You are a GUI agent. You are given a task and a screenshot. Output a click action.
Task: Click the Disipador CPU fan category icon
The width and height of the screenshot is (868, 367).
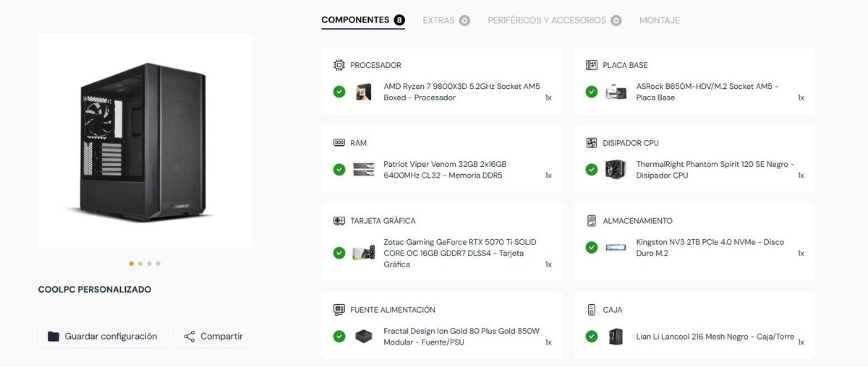pos(592,143)
